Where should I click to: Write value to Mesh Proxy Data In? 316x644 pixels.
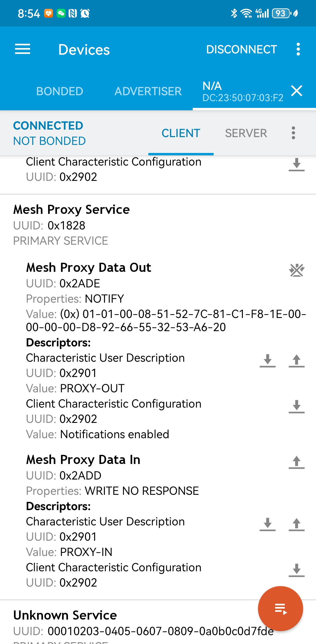(296, 462)
